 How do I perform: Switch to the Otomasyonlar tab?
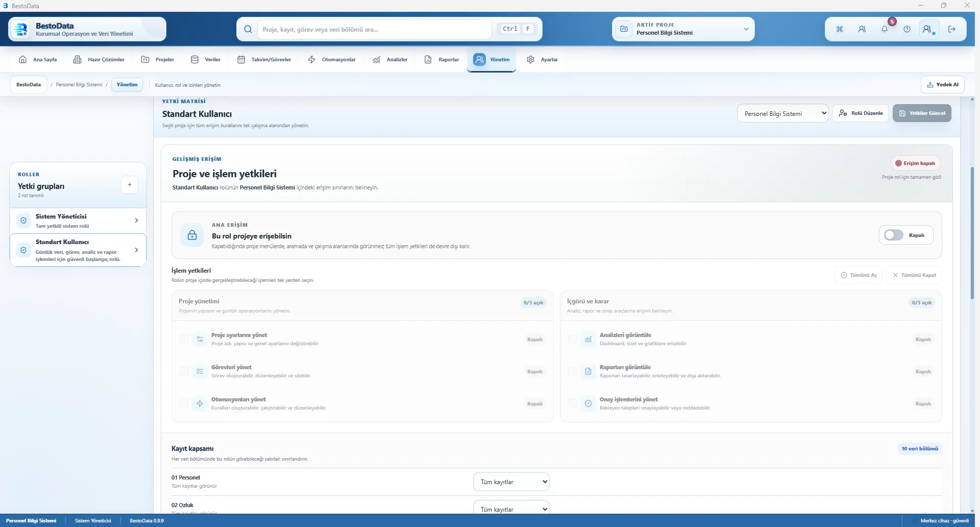point(332,60)
